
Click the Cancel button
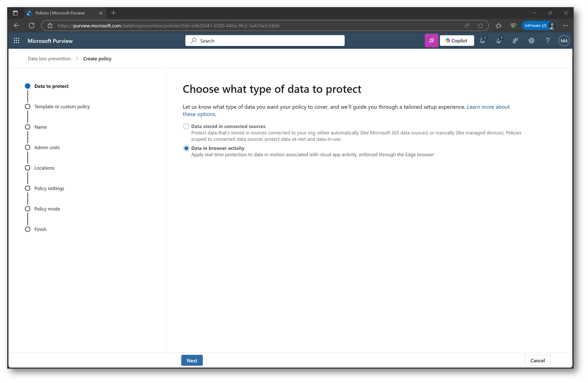click(537, 360)
